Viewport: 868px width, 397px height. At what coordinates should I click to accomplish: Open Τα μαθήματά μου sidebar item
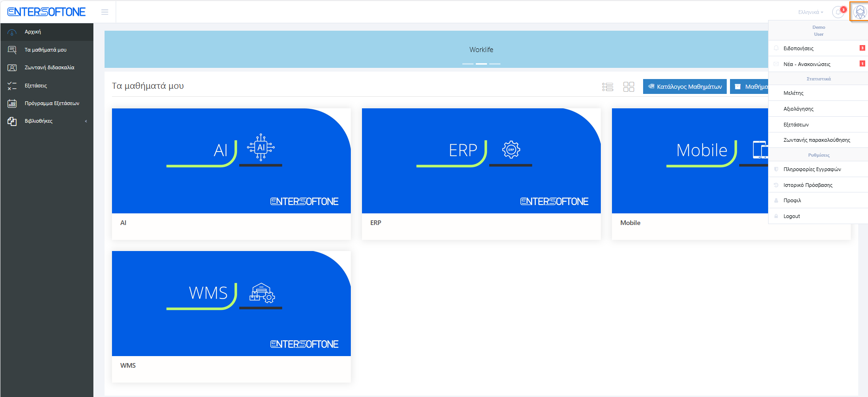click(46, 50)
